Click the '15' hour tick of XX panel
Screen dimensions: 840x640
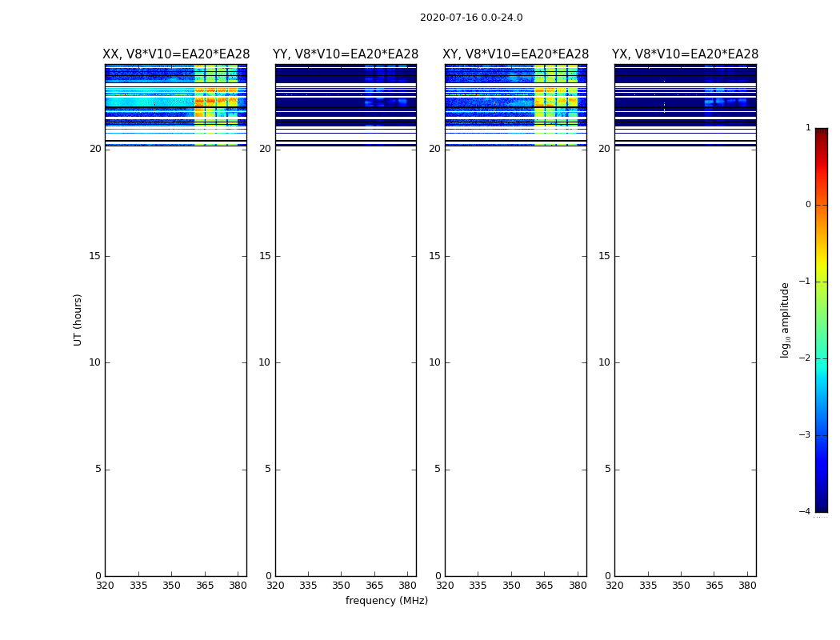95,256
